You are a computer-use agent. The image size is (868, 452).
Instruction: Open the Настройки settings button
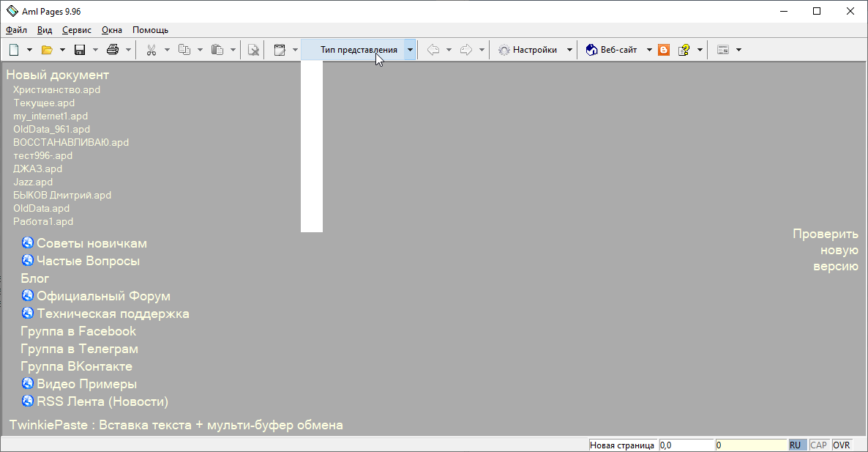528,50
